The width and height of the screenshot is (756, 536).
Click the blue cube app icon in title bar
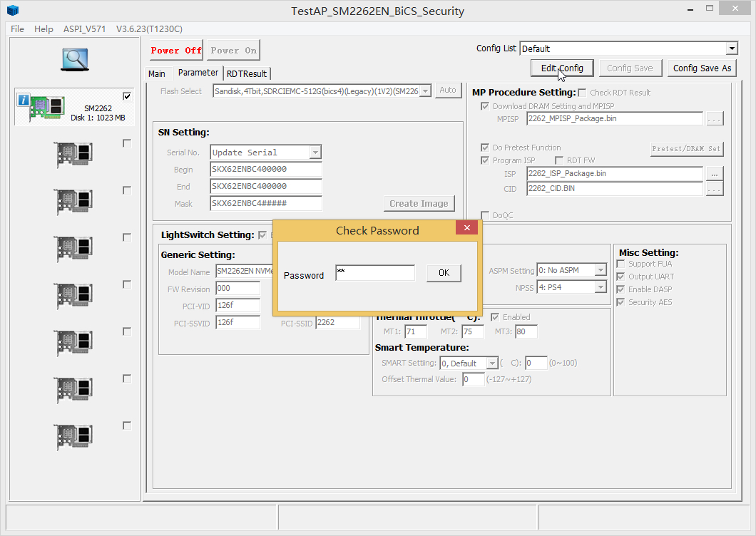pos(12,11)
